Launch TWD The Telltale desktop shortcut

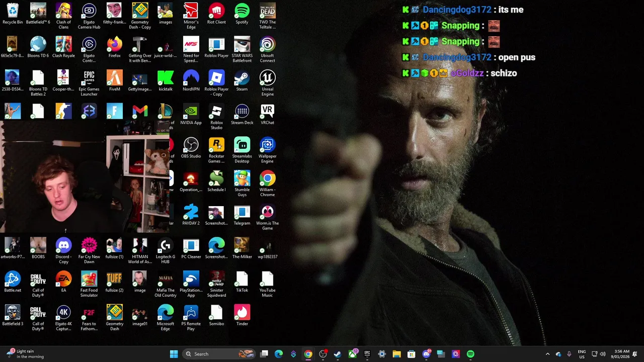coord(267,16)
